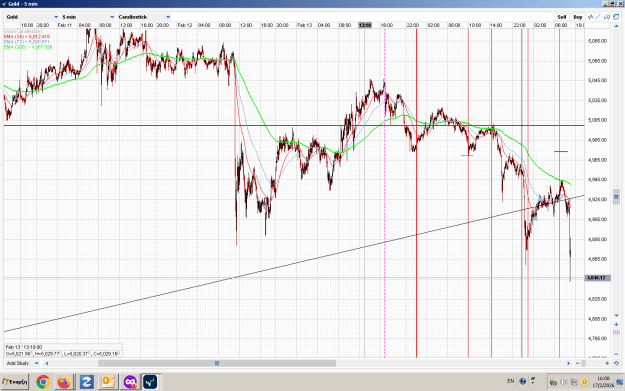Launch Firefox from the taskbar

[x=64, y=382]
